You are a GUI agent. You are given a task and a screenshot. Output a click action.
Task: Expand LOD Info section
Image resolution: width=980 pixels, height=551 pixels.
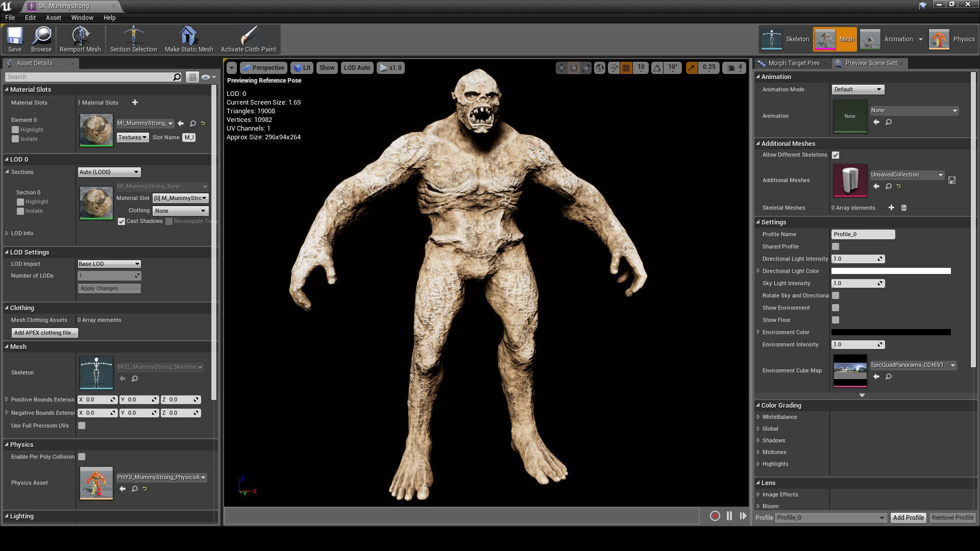click(7, 233)
